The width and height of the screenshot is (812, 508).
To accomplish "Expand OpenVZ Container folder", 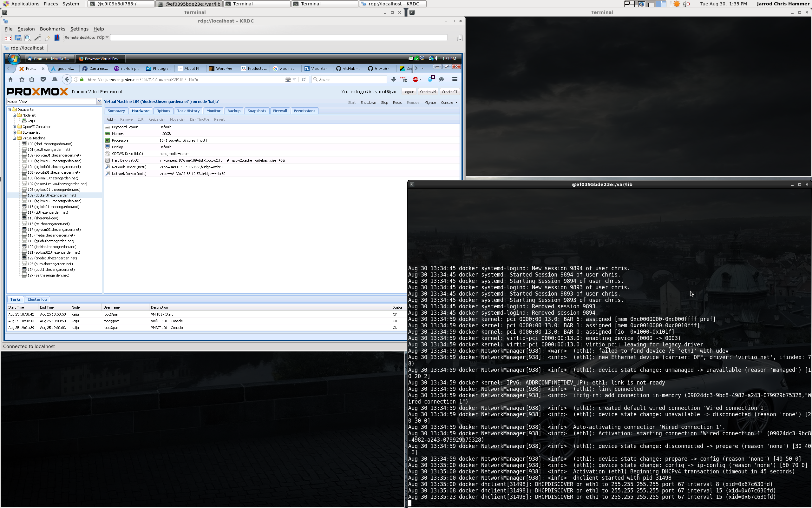I will pyautogui.click(x=14, y=127).
